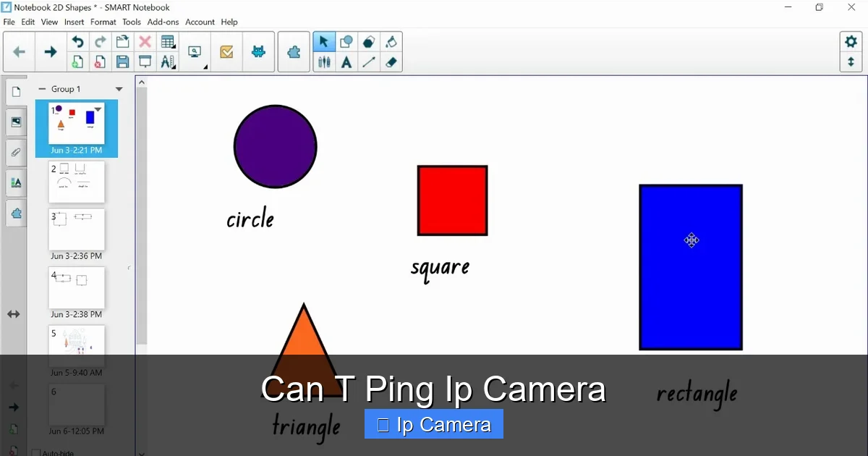Select the blue rectangle shape

point(691,267)
